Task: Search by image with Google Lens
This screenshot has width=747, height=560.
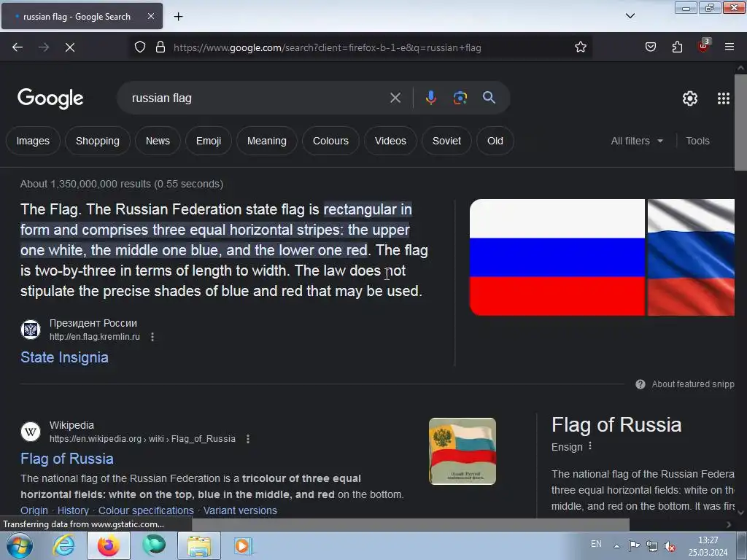Action: 460,98
